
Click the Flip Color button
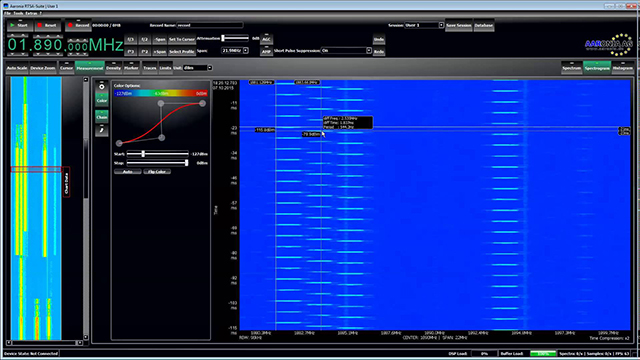pos(157,171)
